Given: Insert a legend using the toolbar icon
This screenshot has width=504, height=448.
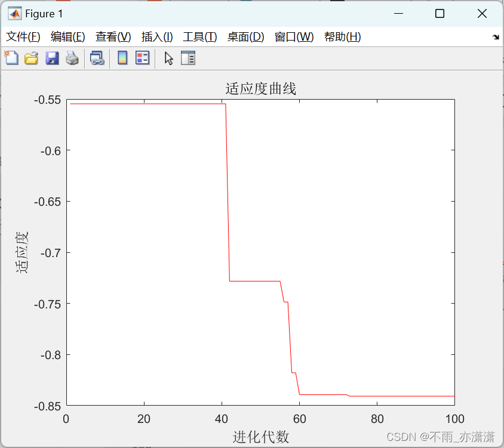Looking at the screenshot, I should pos(142,58).
